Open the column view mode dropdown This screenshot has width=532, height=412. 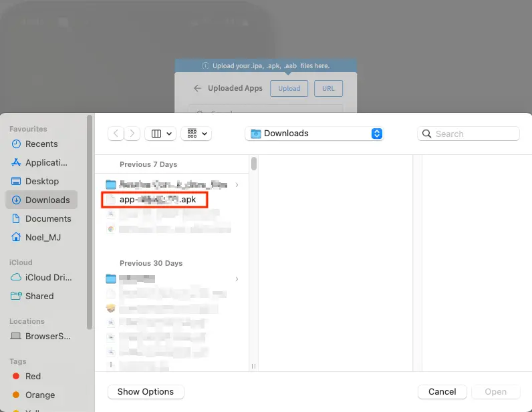160,134
